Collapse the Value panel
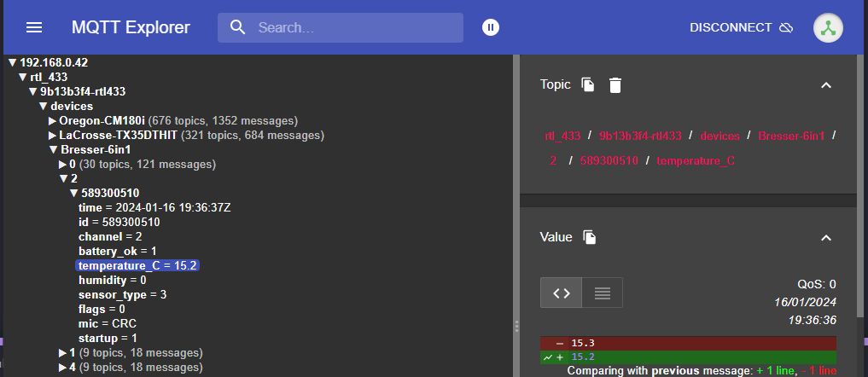868x377 pixels. pyautogui.click(x=824, y=237)
